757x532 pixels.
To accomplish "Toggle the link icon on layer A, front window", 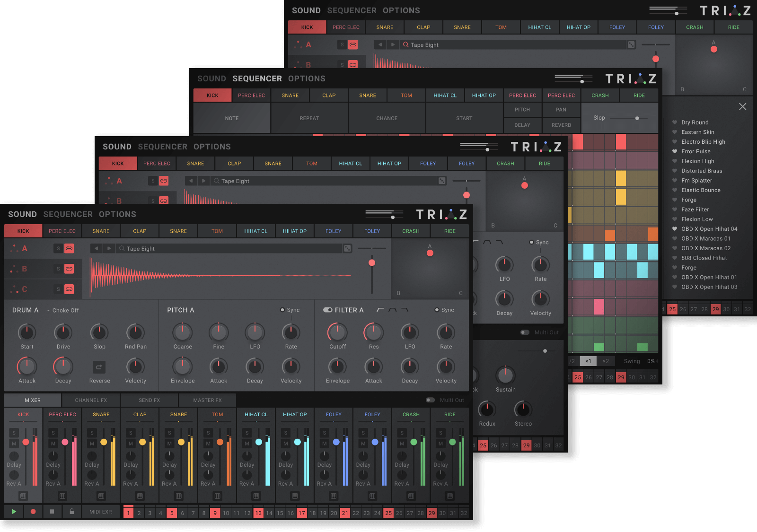I will coord(69,248).
